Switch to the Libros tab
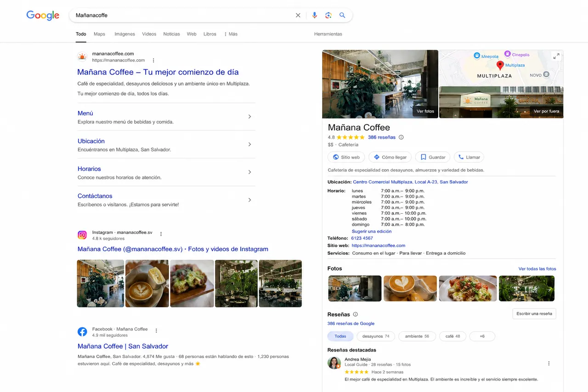The height and width of the screenshot is (392, 588). (209, 34)
